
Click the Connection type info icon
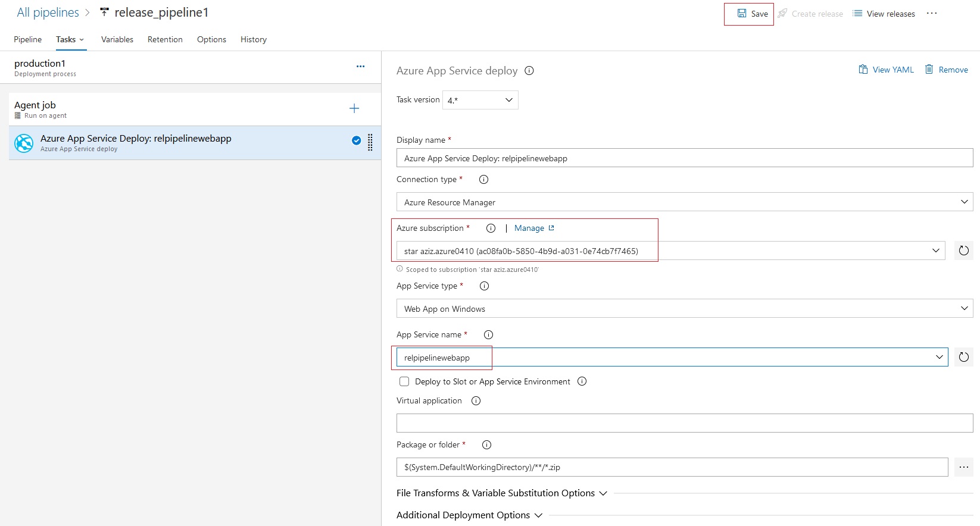[x=484, y=179]
